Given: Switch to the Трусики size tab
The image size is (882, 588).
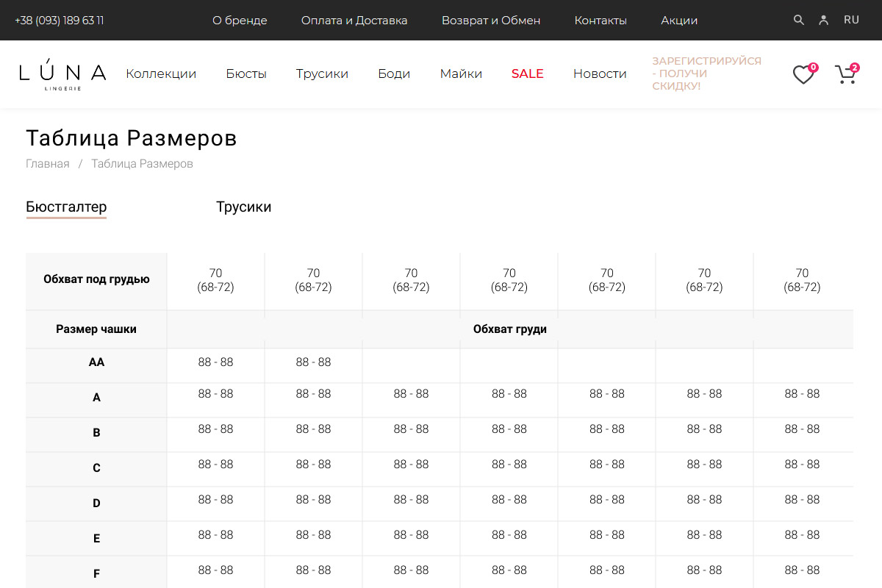Looking at the screenshot, I should click(x=243, y=207).
